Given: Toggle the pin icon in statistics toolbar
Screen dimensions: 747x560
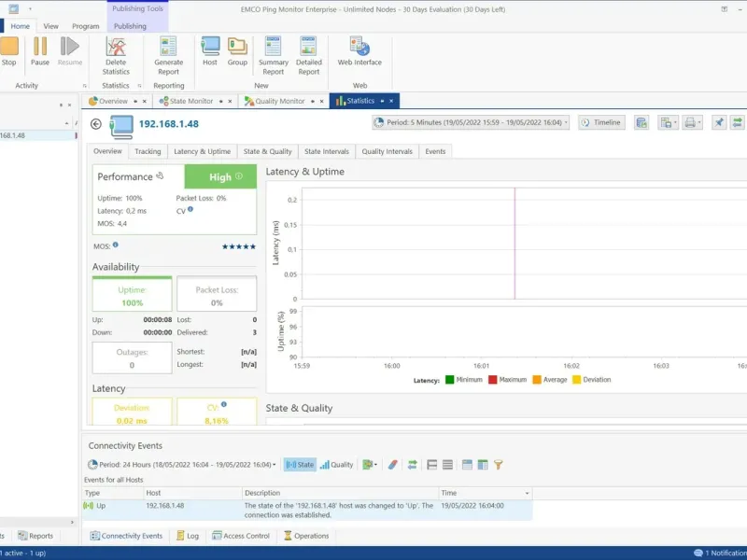Looking at the screenshot, I should pyautogui.click(x=718, y=122).
